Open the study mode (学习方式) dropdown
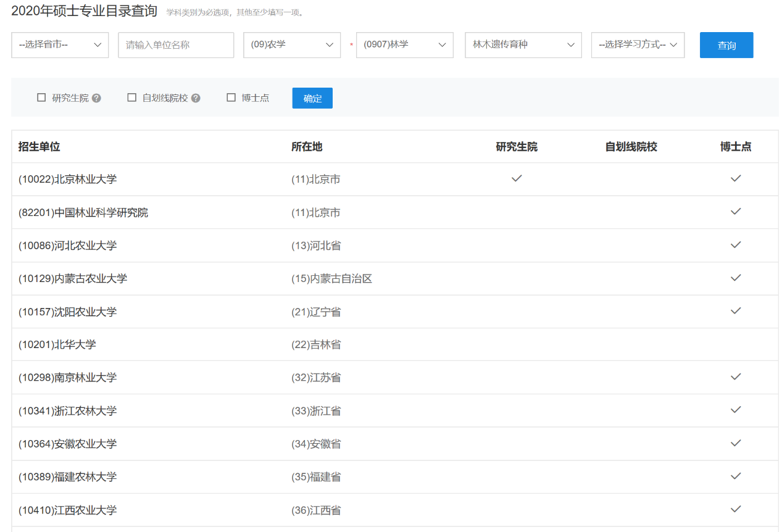The width and height of the screenshot is (782, 532). (x=638, y=45)
